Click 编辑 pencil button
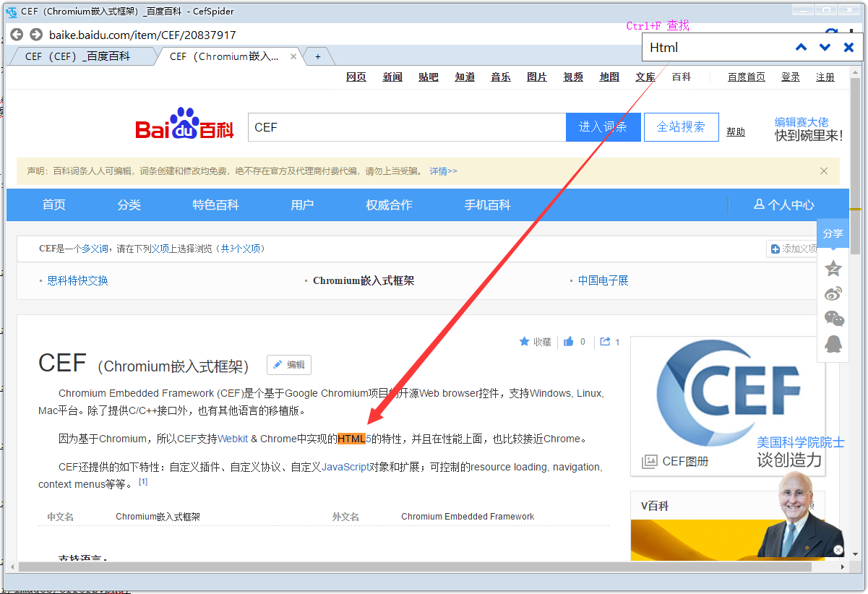 tap(289, 365)
